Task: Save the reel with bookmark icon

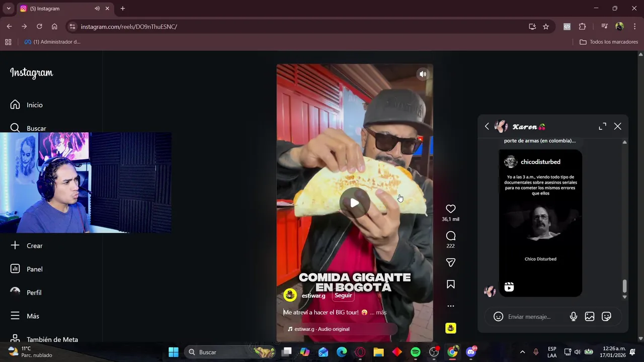Action: pos(450,285)
